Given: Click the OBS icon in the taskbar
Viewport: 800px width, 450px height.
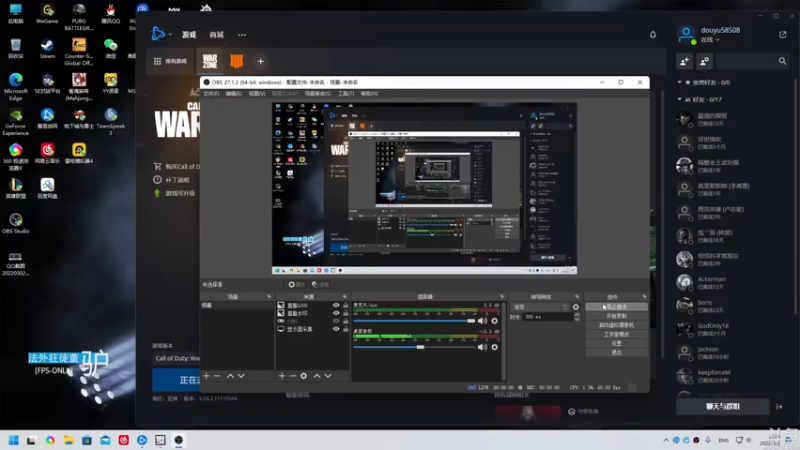Looking at the screenshot, I should tap(179, 440).
